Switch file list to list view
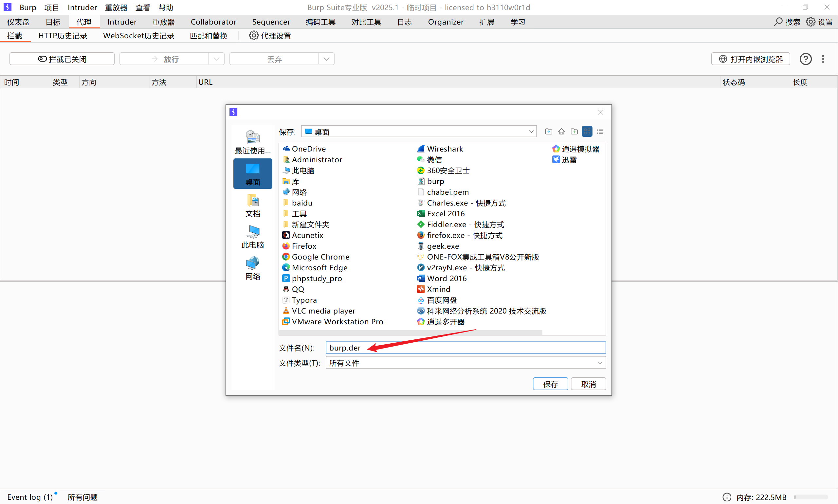This screenshot has height=504, width=838. pos(600,132)
